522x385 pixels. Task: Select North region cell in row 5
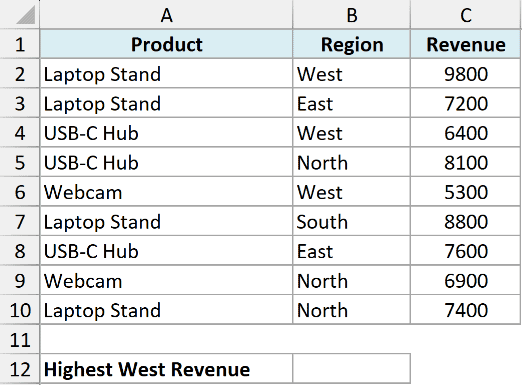[x=351, y=162]
